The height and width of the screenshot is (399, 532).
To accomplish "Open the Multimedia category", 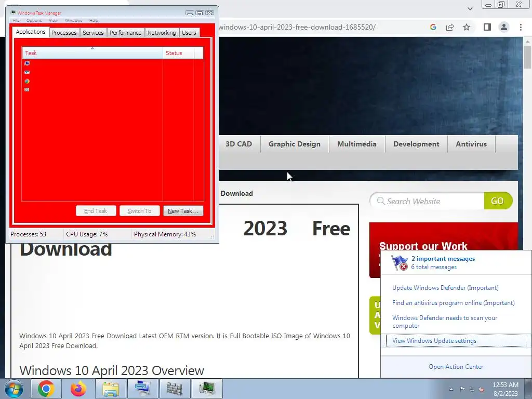I will 356,144.
